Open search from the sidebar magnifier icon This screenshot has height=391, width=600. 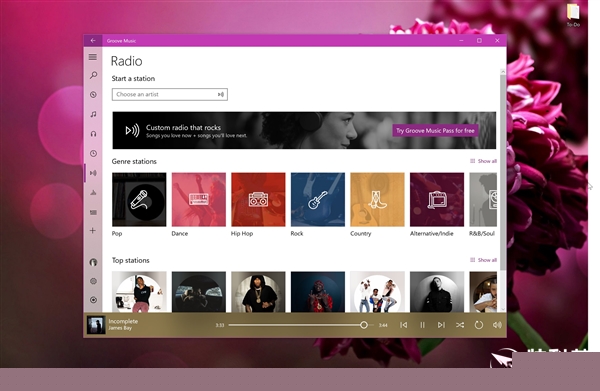coord(93,75)
